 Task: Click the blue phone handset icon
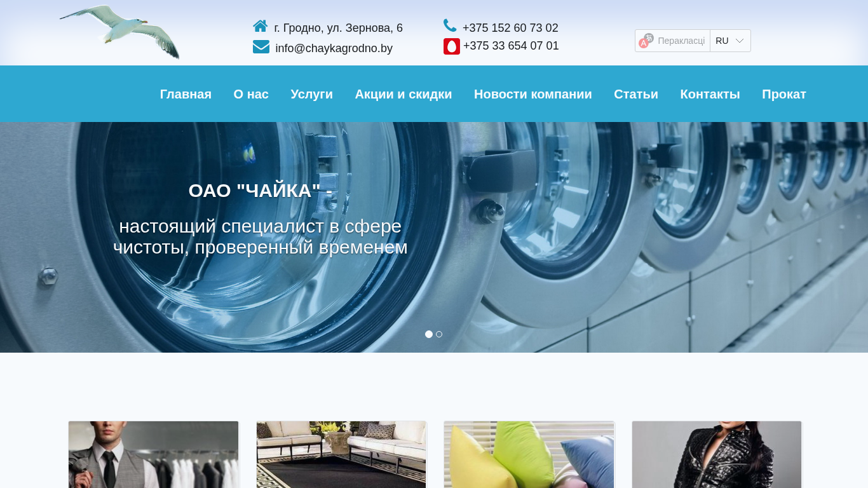pyautogui.click(x=450, y=25)
